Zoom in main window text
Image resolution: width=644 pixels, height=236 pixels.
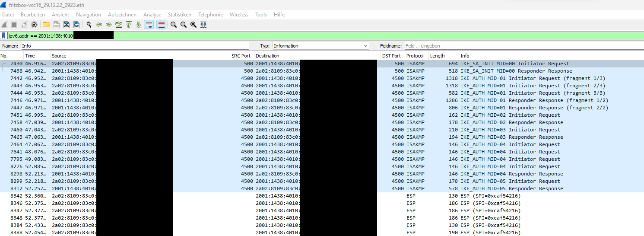173,25
